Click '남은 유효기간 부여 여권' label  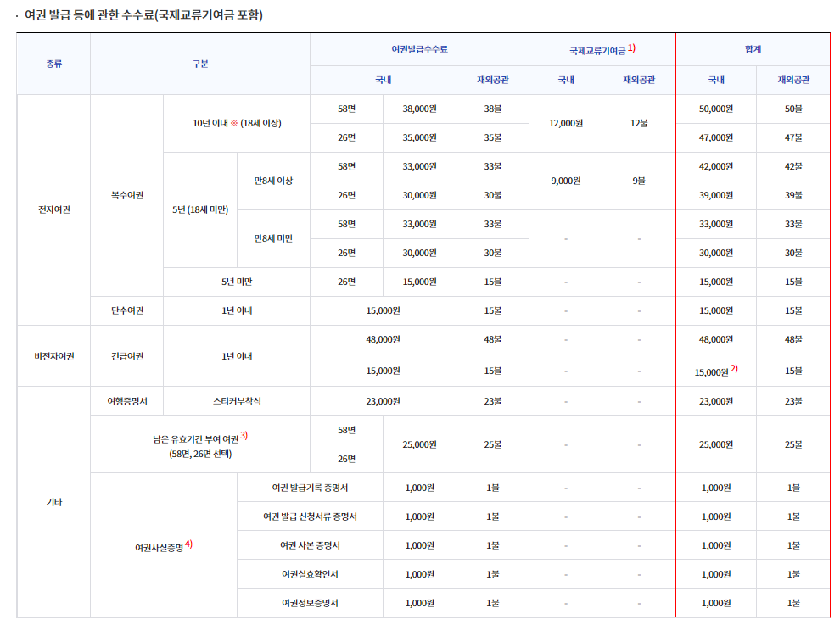click(195, 439)
